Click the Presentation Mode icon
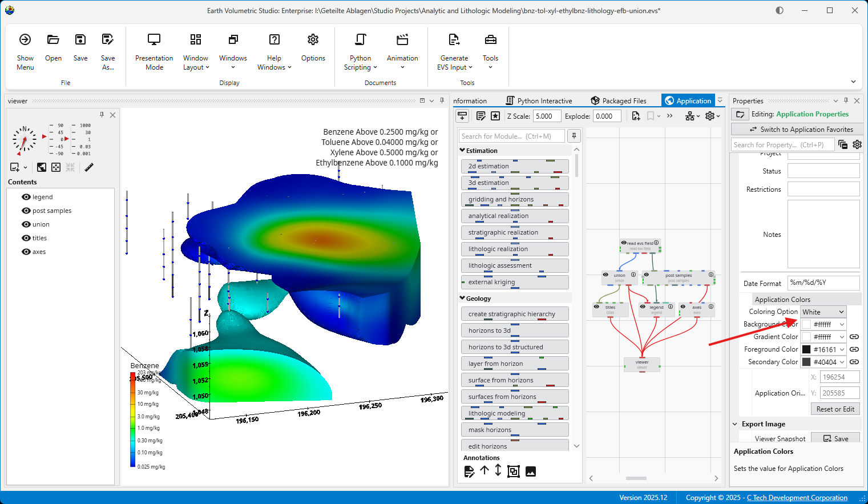868x504 pixels. (154, 40)
